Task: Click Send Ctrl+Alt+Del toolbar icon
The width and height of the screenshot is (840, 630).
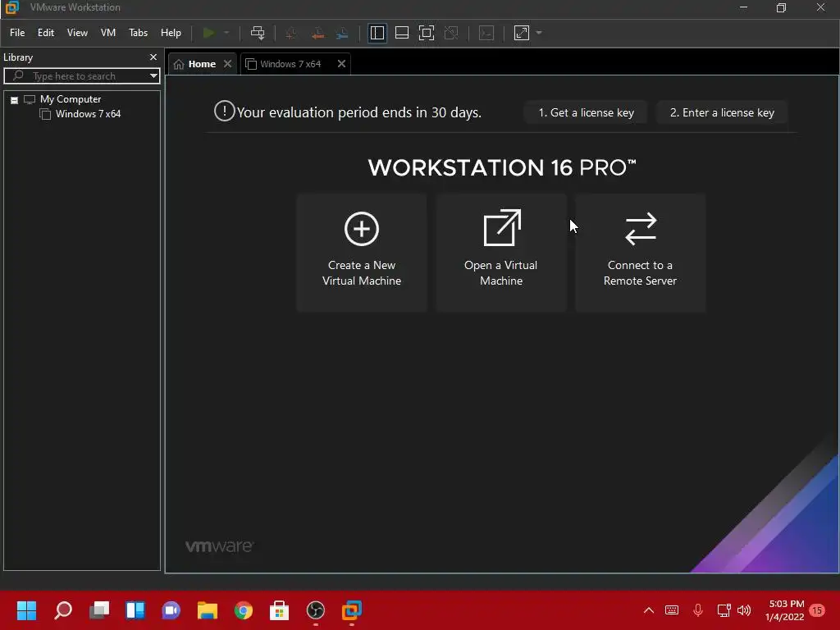Action: [258, 33]
